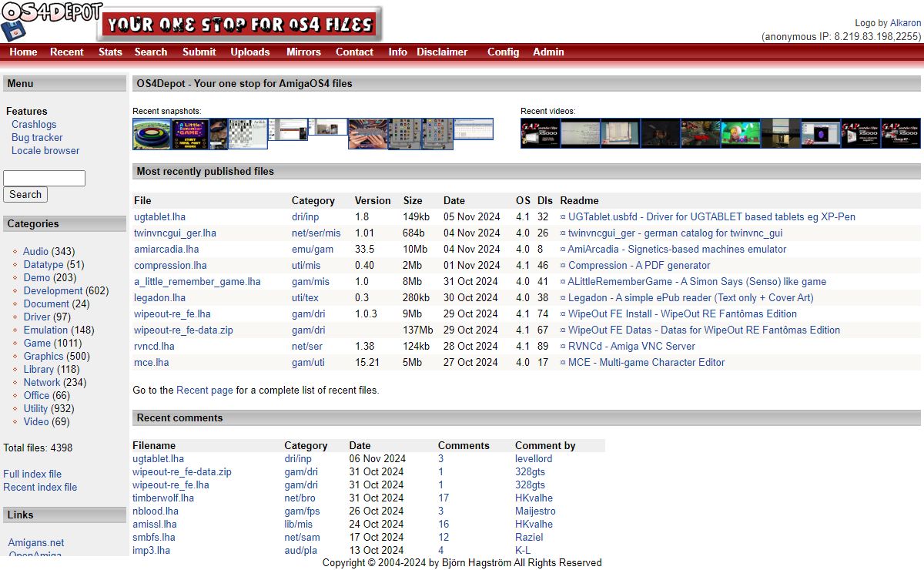Go to Home in the navigation bar

click(23, 52)
